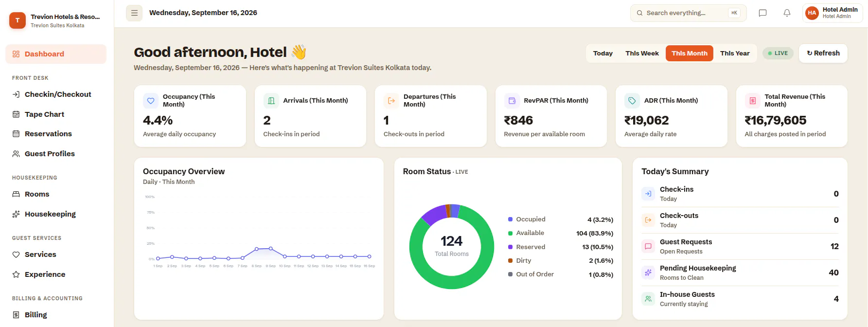
Task: Click the Trevion Hotels logo icon
Action: [18, 20]
